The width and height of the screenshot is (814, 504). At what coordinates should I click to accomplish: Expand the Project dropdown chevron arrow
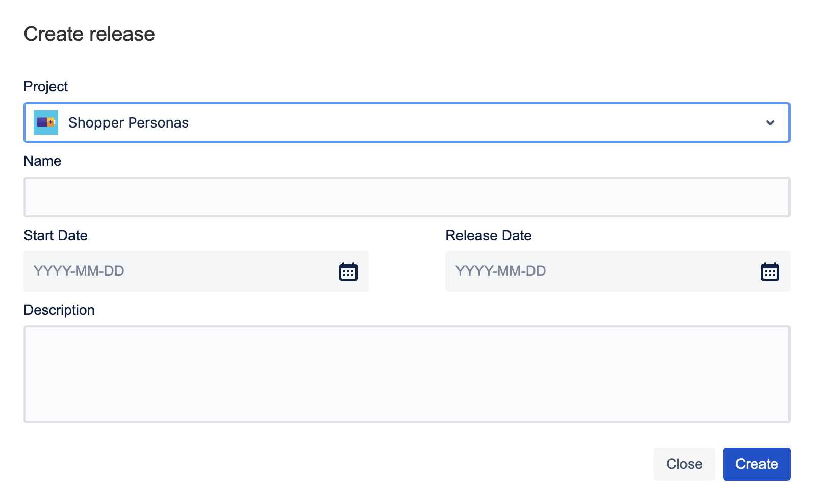click(770, 123)
